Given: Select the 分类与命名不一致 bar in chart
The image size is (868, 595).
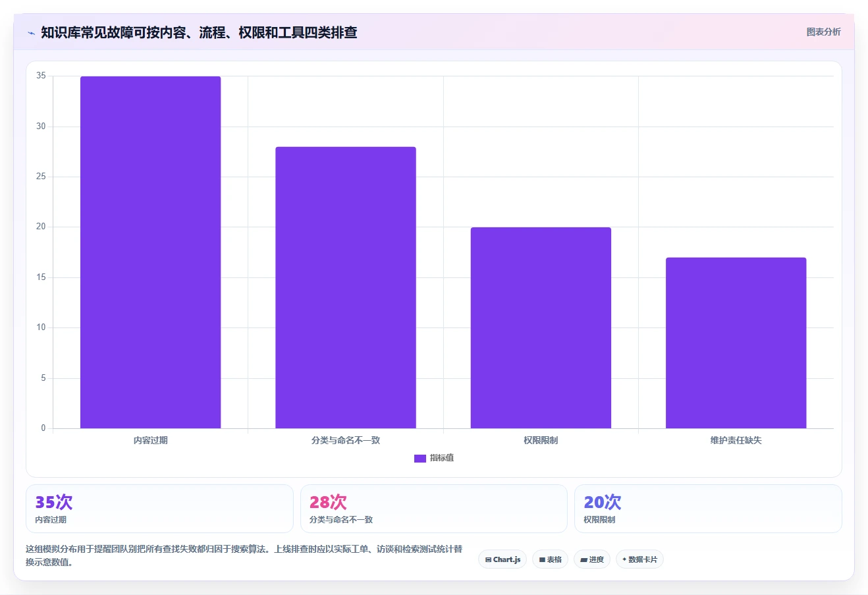Looking at the screenshot, I should (x=346, y=287).
